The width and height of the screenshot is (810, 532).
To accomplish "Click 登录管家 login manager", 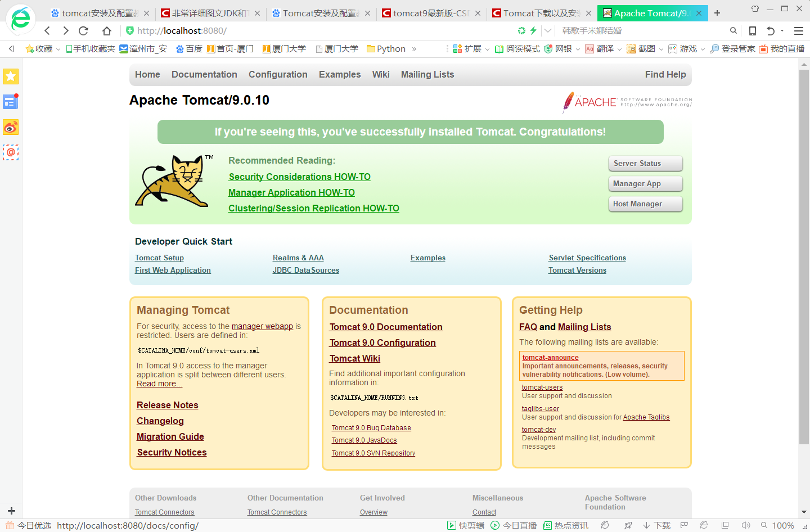I will pos(732,49).
